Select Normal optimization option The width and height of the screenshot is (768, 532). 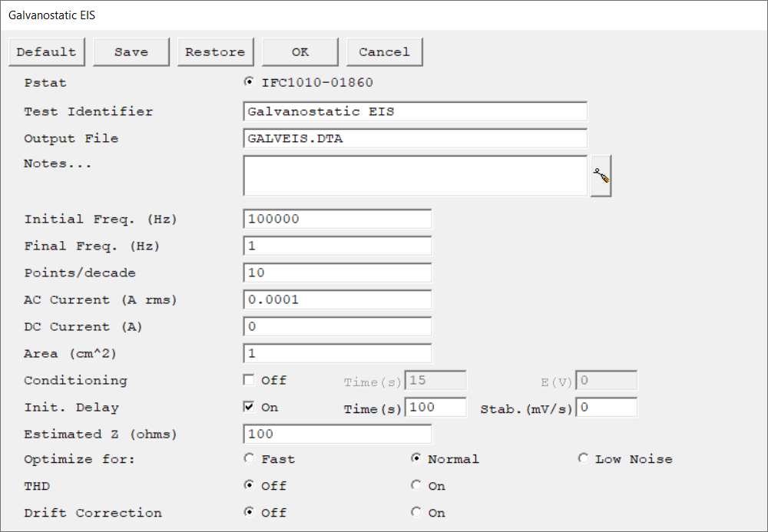[x=416, y=459]
